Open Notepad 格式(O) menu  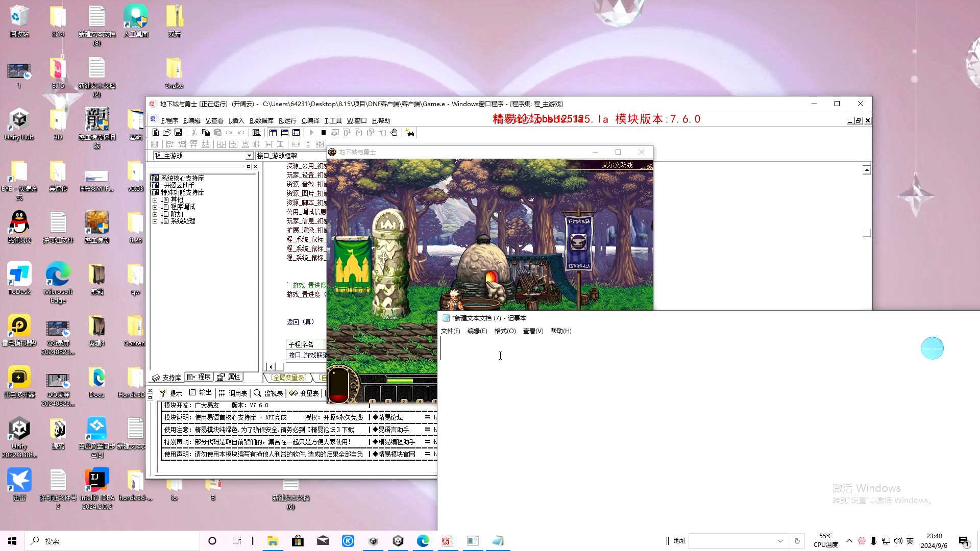click(505, 331)
